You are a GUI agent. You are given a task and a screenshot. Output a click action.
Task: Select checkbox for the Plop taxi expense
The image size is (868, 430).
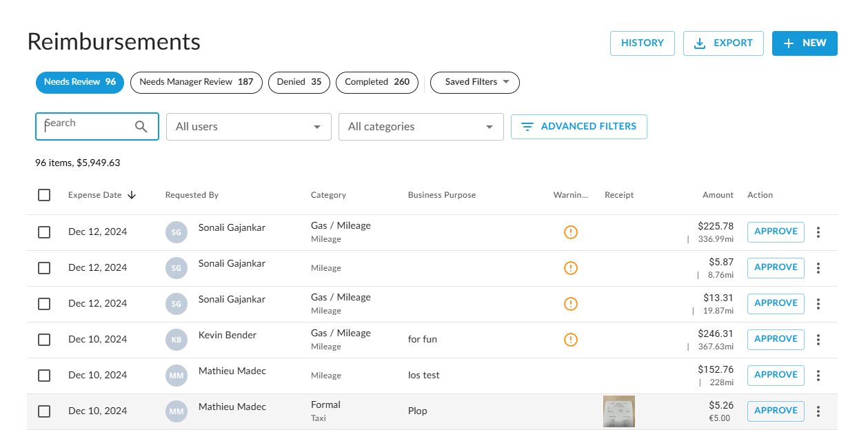pyautogui.click(x=44, y=411)
